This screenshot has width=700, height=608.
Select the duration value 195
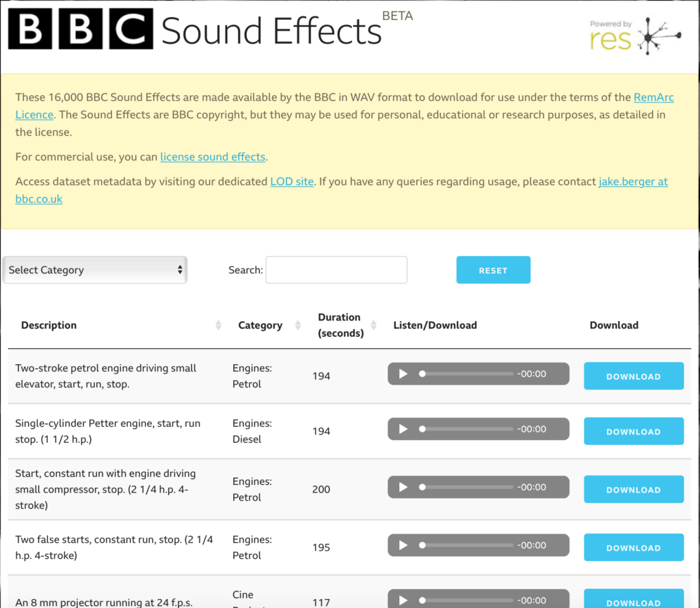coord(321,547)
